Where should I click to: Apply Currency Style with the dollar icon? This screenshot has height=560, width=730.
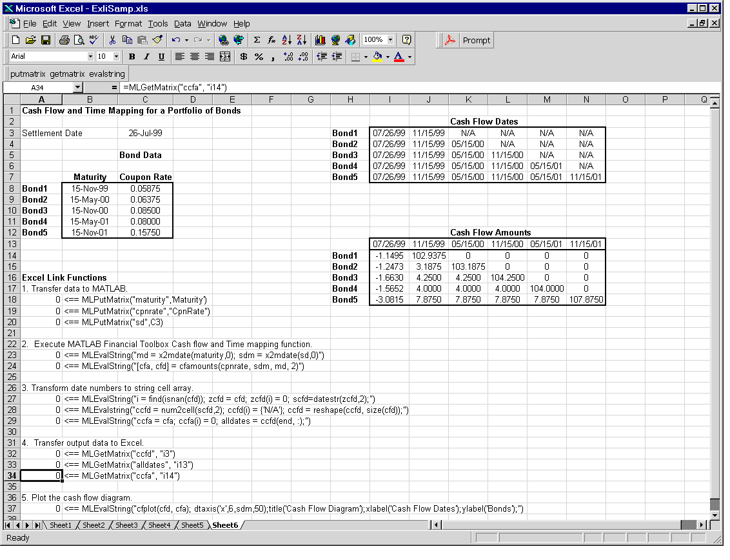tap(244, 57)
